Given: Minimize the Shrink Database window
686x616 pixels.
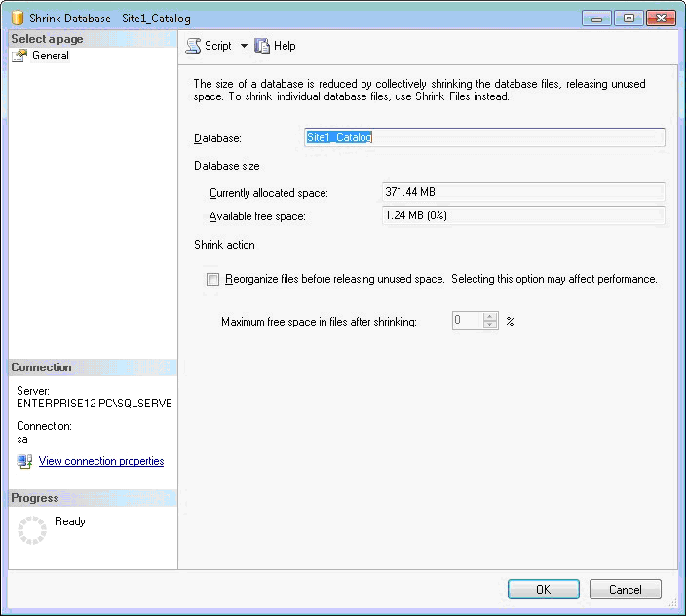Looking at the screenshot, I should (x=596, y=19).
